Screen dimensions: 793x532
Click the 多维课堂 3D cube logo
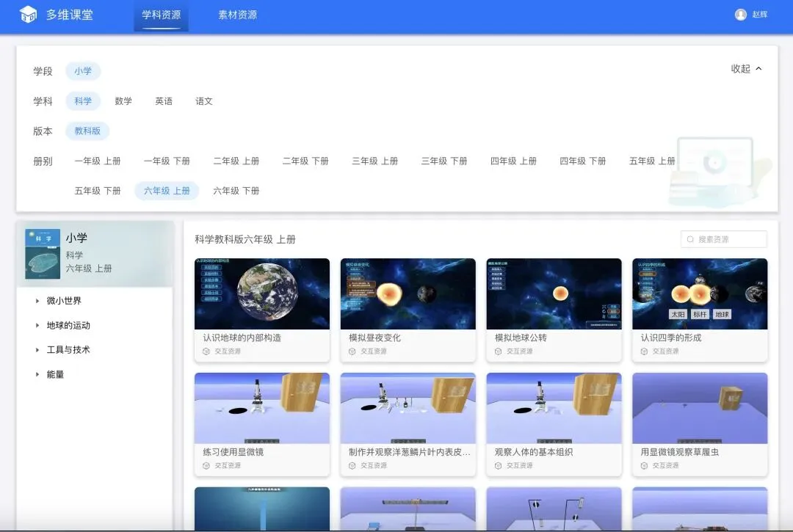point(29,14)
